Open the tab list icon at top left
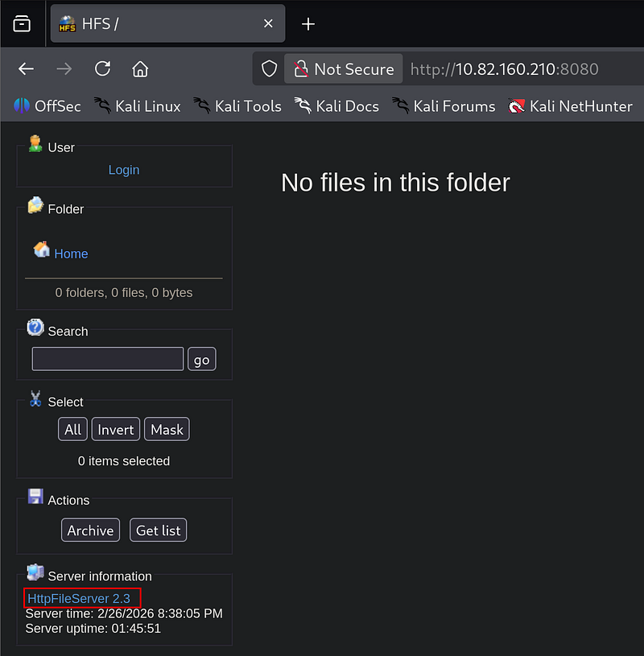644x656 pixels. (22, 23)
